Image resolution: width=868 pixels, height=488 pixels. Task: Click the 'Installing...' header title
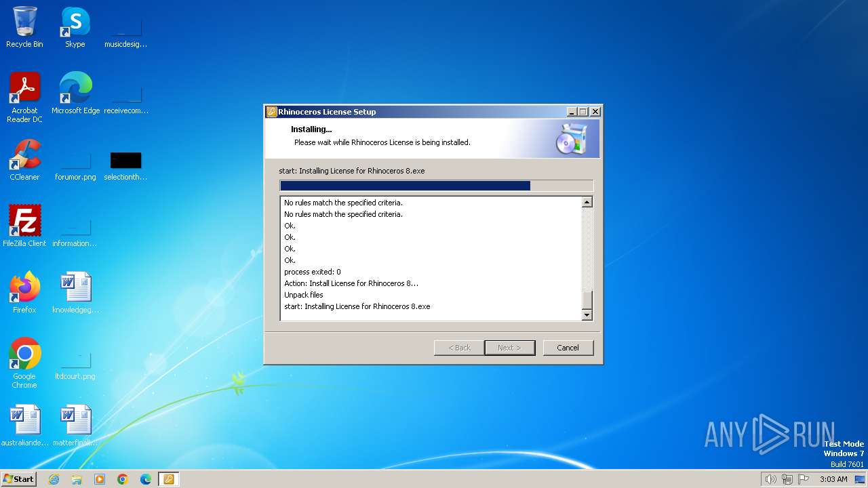pos(311,129)
